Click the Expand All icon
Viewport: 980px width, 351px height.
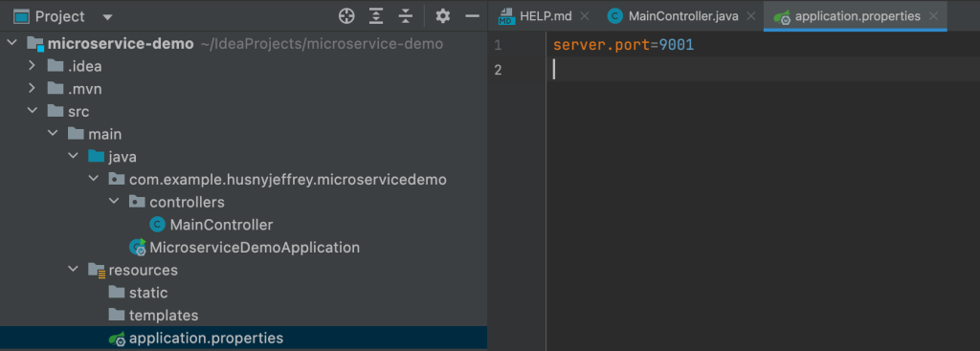(375, 16)
